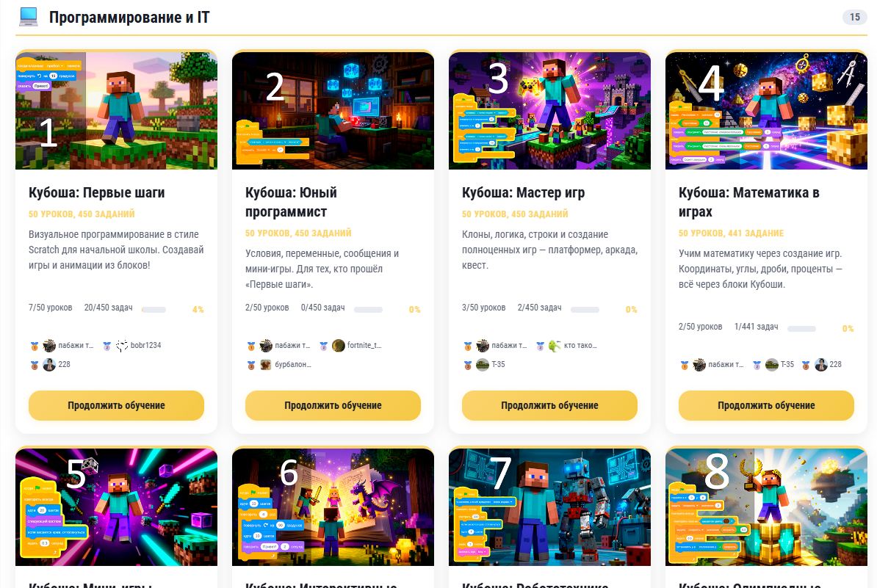
Task: Select course thumbnail number 7 with robot
Action: (x=549, y=507)
